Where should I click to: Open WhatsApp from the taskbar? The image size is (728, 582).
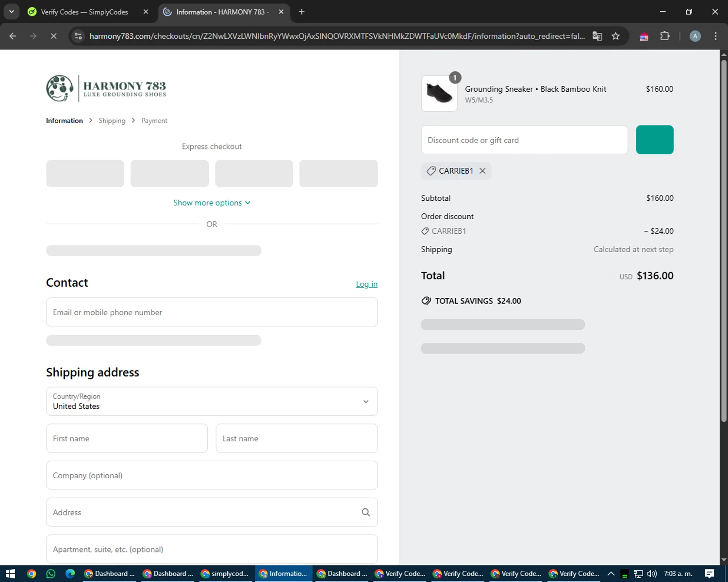coord(51,574)
